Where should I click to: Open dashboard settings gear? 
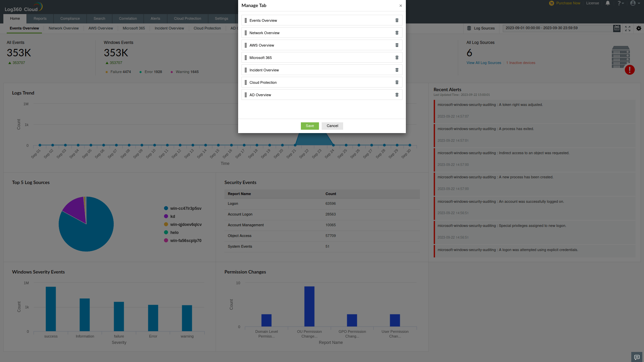coord(639,28)
